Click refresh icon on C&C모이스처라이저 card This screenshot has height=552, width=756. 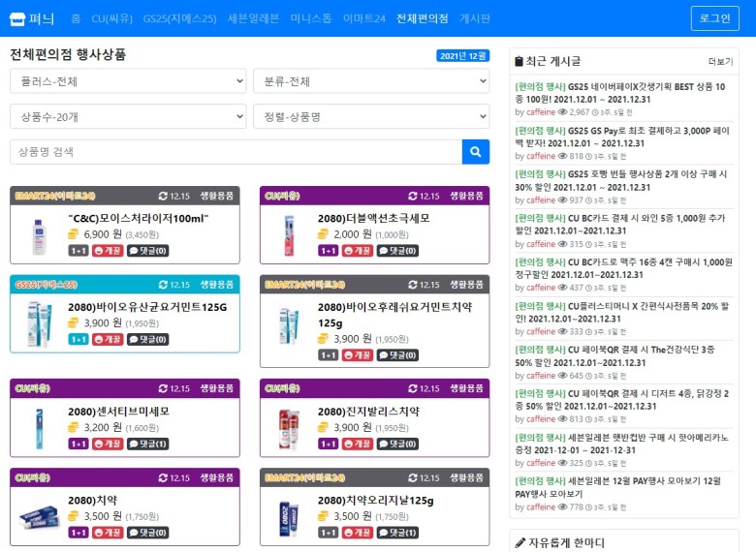pyautogui.click(x=163, y=196)
